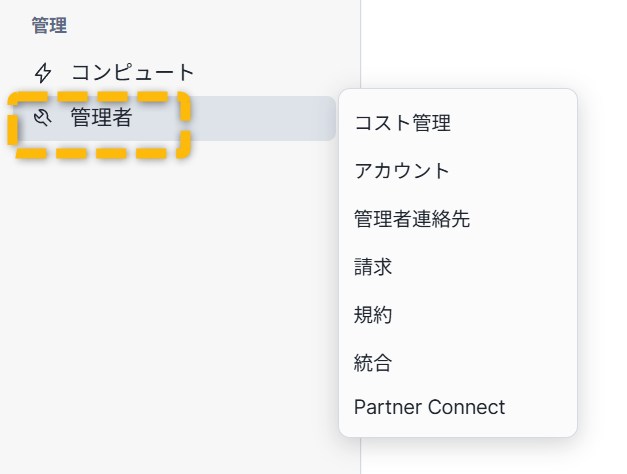Click the wrench icon beside 管理者
This screenshot has width=627, height=474.
42,119
